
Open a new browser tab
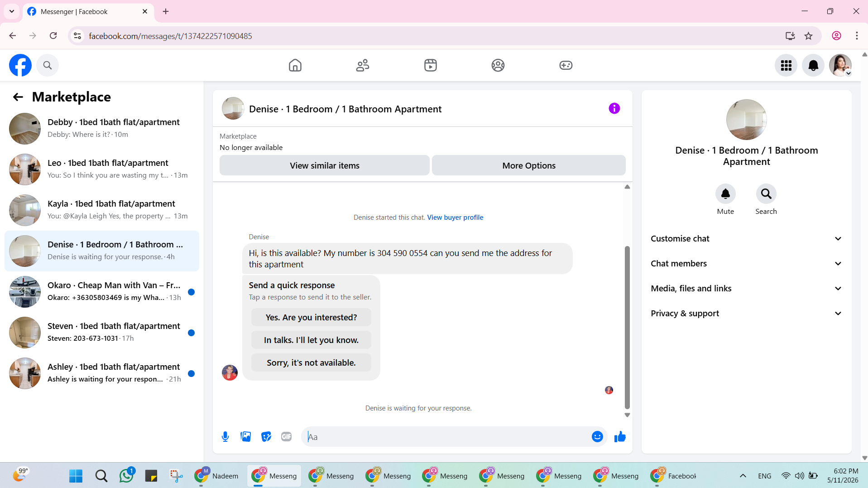[166, 11]
